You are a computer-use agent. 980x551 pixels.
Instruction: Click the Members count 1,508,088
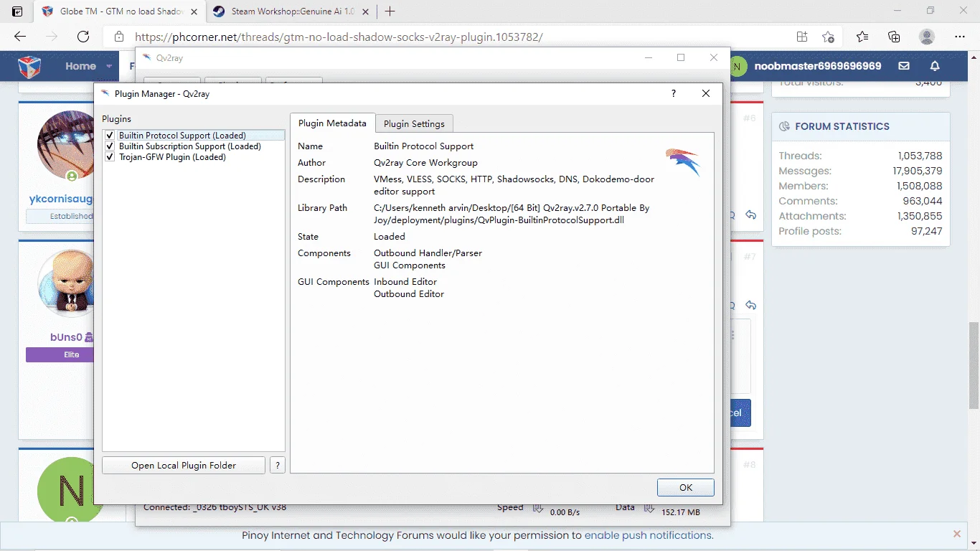[x=920, y=186]
